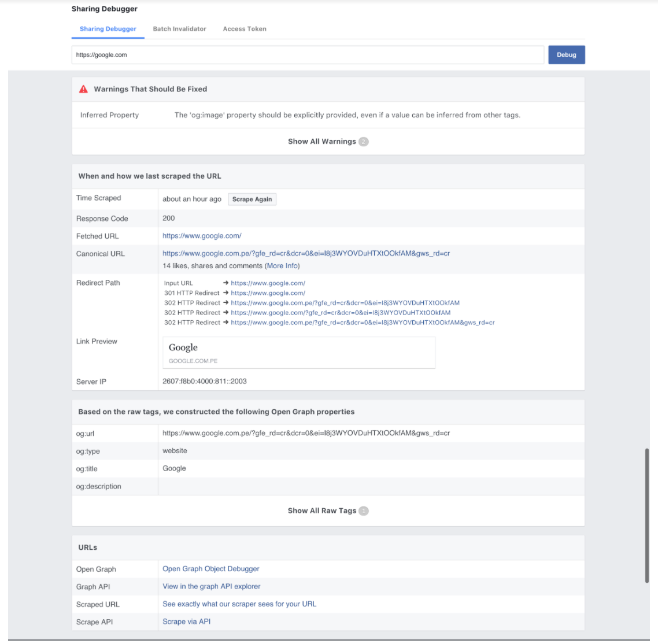658x644 pixels.
Task: Open the Fetched URL link
Action: [x=202, y=236]
